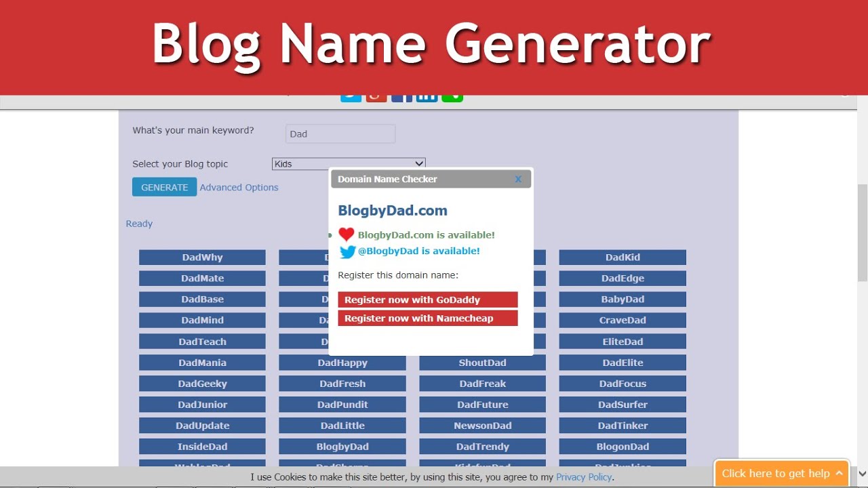Select the InsideDad name
This screenshot has width=868, height=488.
pos(202,447)
